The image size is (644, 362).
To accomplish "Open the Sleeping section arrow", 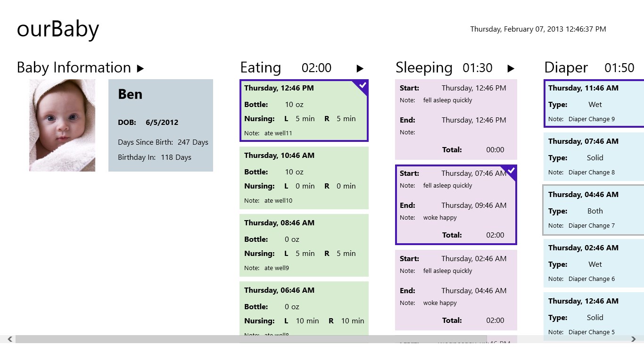I will tap(511, 68).
